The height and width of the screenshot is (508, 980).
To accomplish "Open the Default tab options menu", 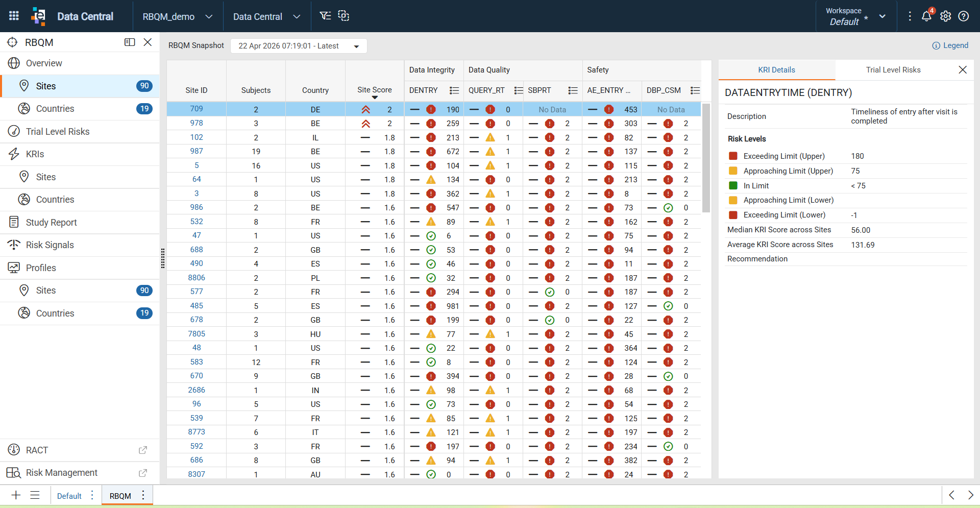I will (92, 495).
